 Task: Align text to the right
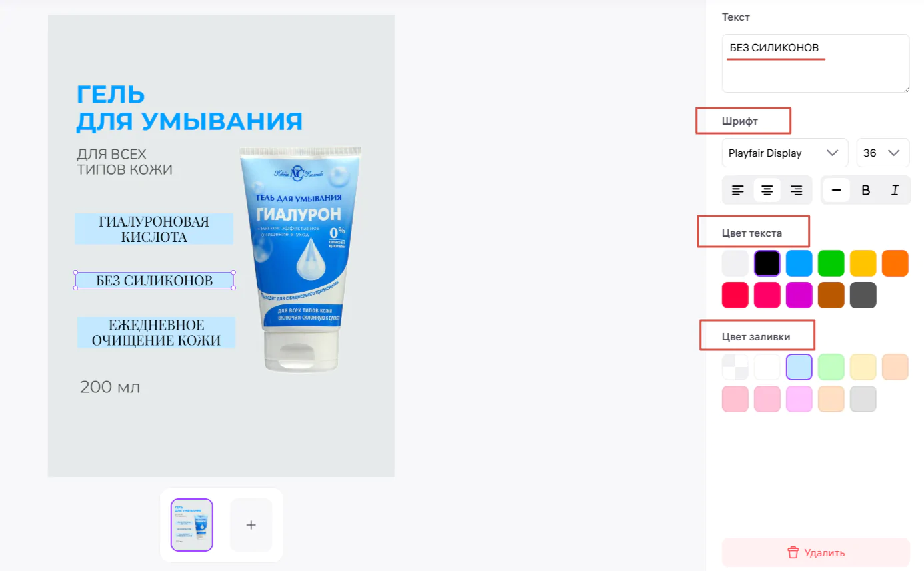[x=796, y=191]
